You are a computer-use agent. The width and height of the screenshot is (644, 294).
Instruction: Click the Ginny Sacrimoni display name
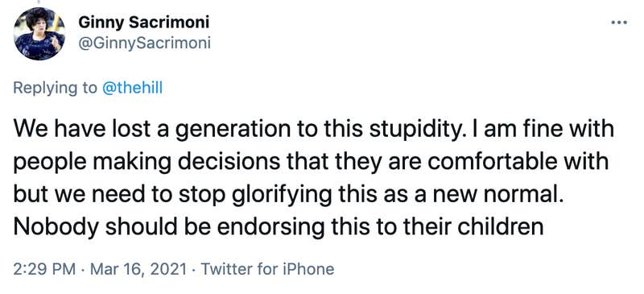144,23
